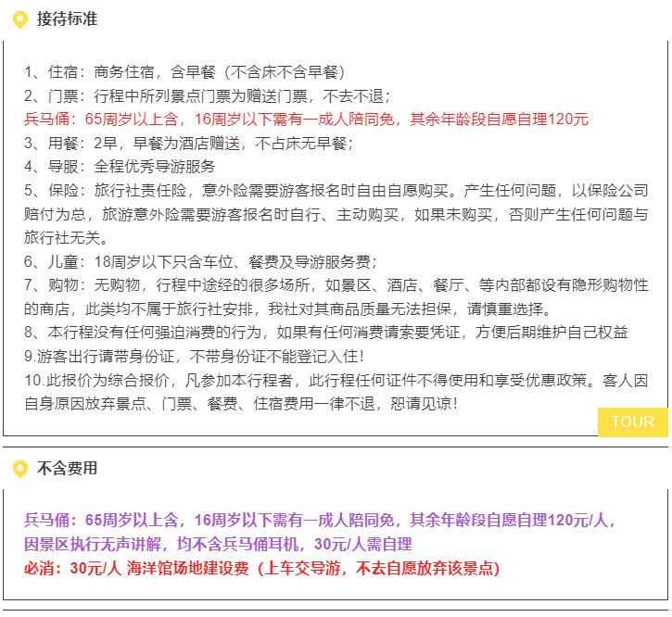Click the line starting '10.此报价为综合报价'
Screen dimensions: 672x617
click(x=336, y=381)
